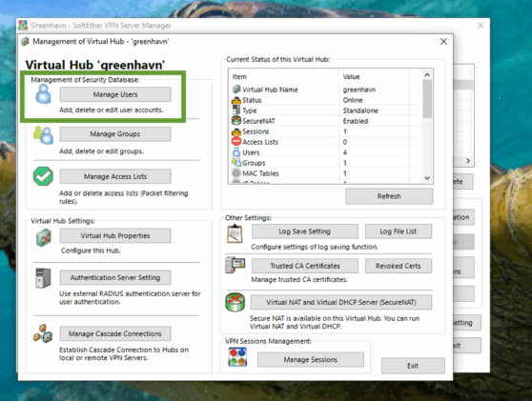Click the Virtual Hub Properties cube icon
532x401 pixels.
point(44,237)
